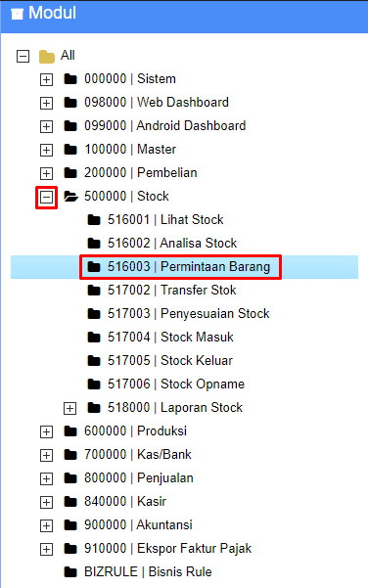
Task: Select 517003 Penyesuaian Stock entry
Action: tap(189, 313)
